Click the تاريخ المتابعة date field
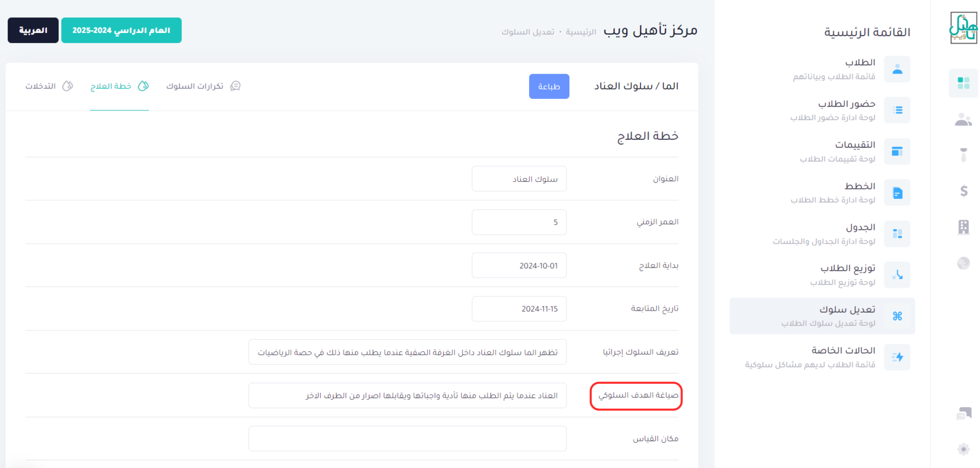This screenshot has width=980, height=468. [x=519, y=309]
